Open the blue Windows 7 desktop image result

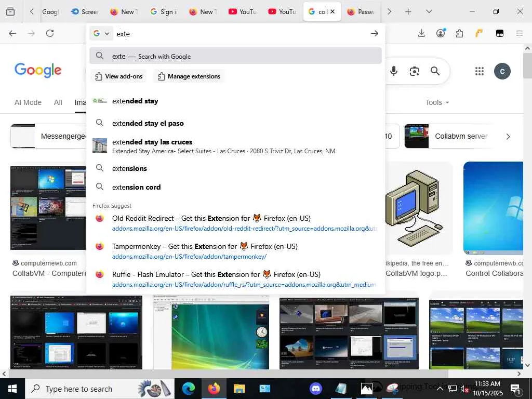[x=493, y=208]
